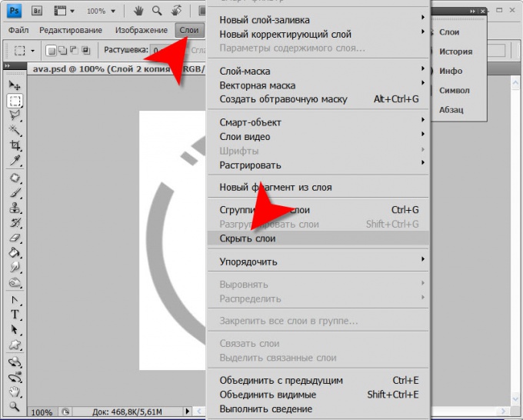523x420 pixels.
Task: Click the Zoom magnifier in the application bar
Action: (x=157, y=11)
